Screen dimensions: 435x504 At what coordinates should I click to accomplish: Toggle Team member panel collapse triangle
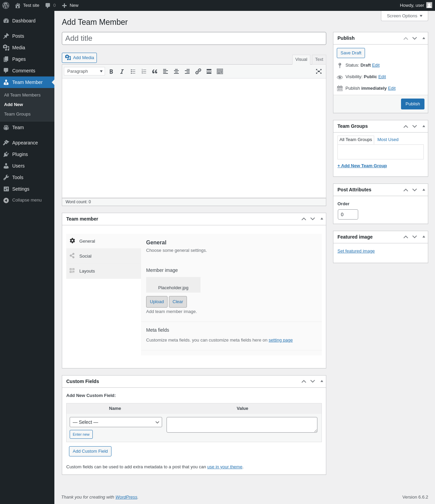(x=322, y=219)
